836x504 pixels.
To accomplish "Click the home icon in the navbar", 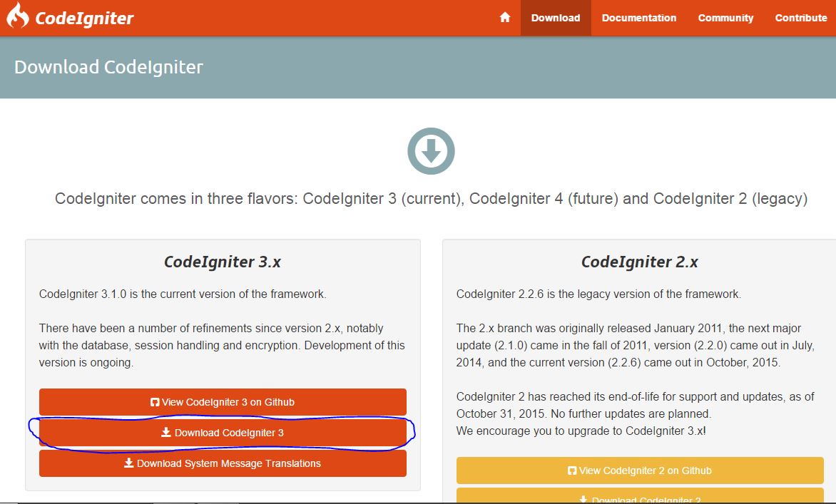I will [505, 17].
